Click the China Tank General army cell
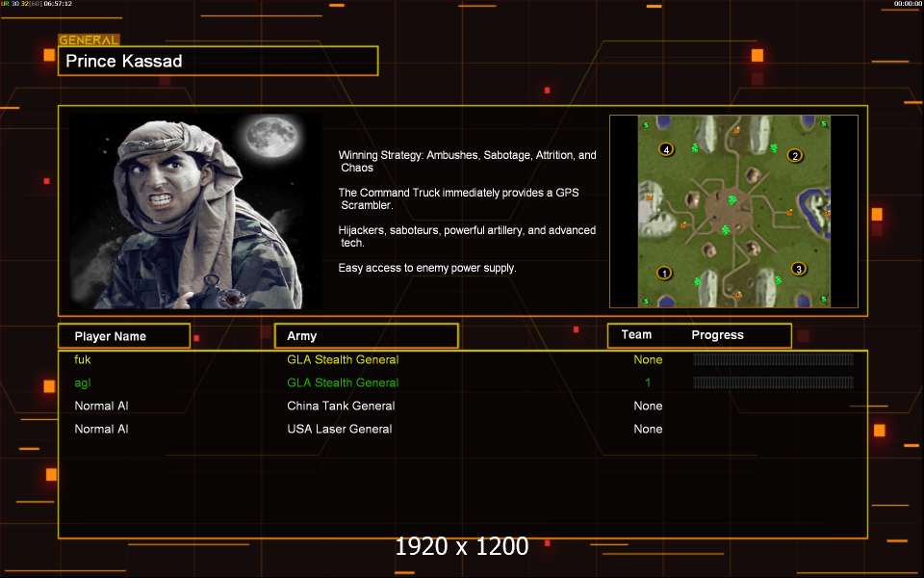The height and width of the screenshot is (578, 924). coord(341,406)
